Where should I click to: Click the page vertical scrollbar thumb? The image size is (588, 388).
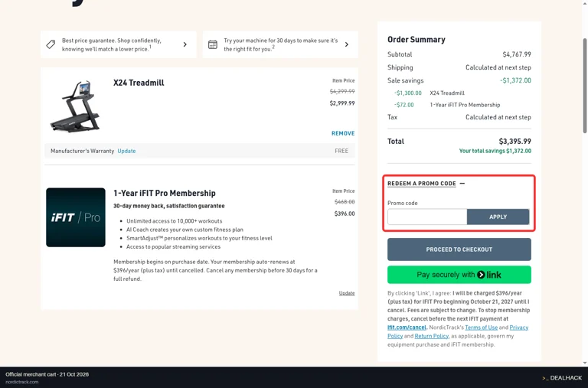coord(585,86)
